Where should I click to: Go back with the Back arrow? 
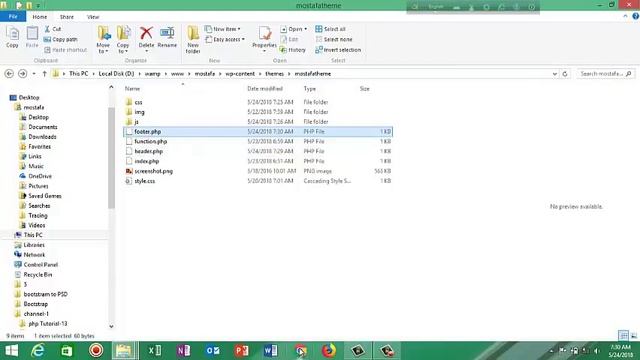9,73
